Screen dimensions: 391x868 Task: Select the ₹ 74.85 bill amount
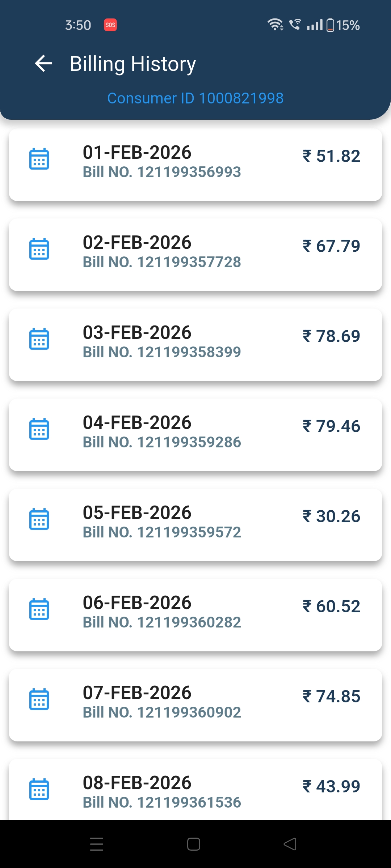pyautogui.click(x=331, y=697)
